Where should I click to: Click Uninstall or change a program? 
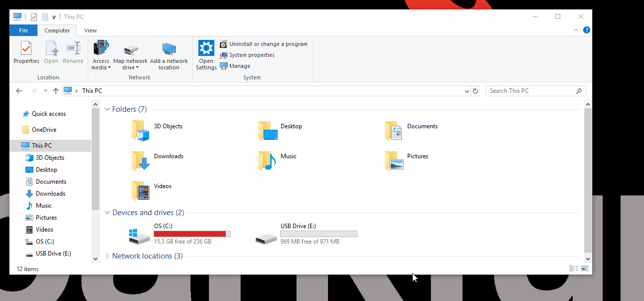[268, 44]
